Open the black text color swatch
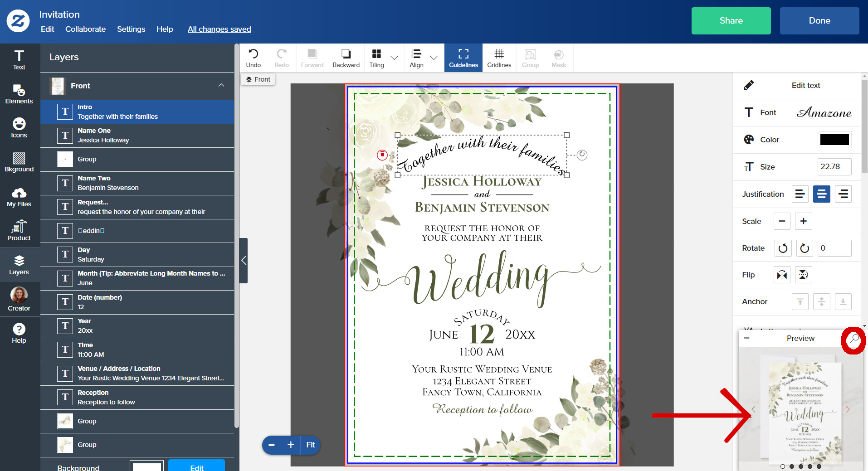The width and height of the screenshot is (868, 471). 834,140
